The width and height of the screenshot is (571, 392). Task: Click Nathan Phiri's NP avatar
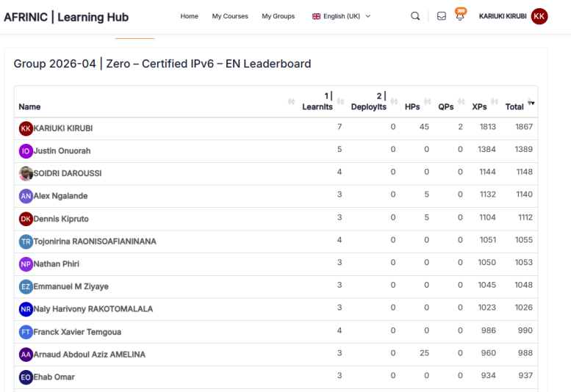click(26, 264)
